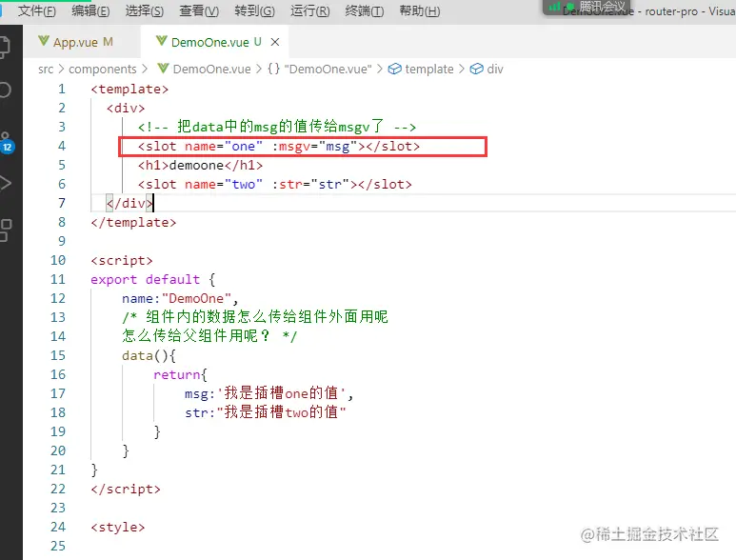Open the 文件(F) menu
This screenshot has width=736, height=560.
(36, 10)
